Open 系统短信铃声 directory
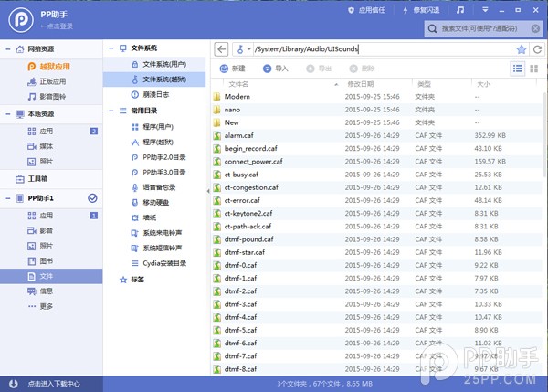The height and width of the screenshot is (392, 548). tap(154, 248)
